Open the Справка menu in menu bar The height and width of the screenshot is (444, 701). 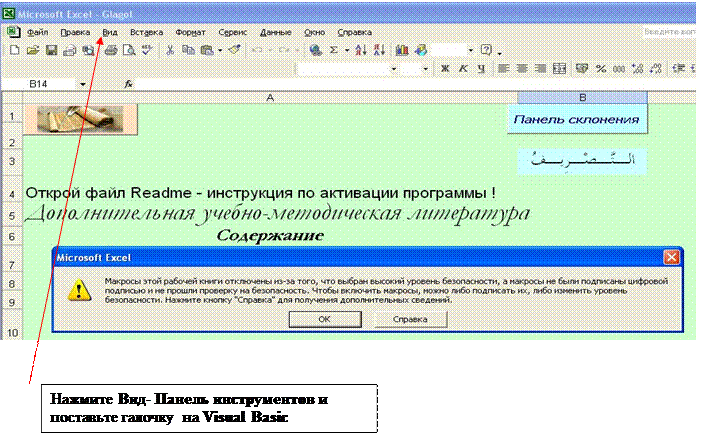point(355,32)
